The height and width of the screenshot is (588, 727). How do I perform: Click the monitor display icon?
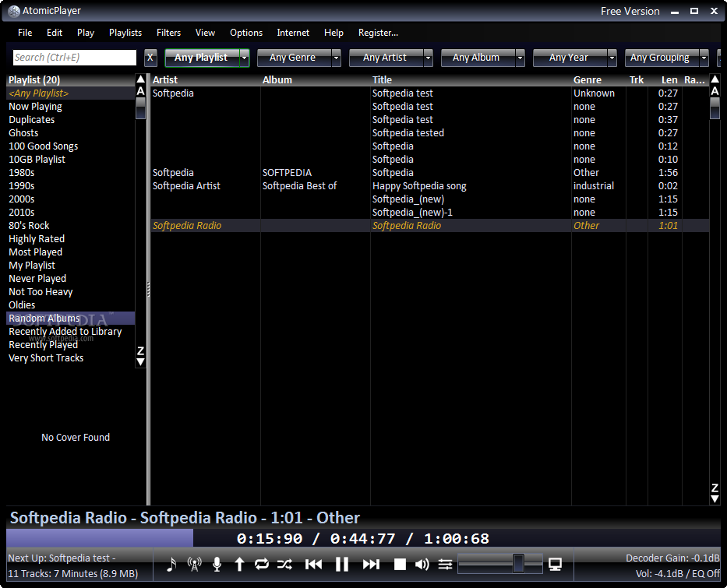[x=556, y=565]
